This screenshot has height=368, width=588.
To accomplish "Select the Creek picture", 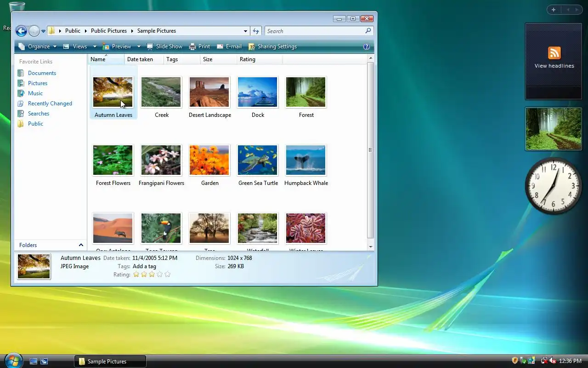I will 161,92.
